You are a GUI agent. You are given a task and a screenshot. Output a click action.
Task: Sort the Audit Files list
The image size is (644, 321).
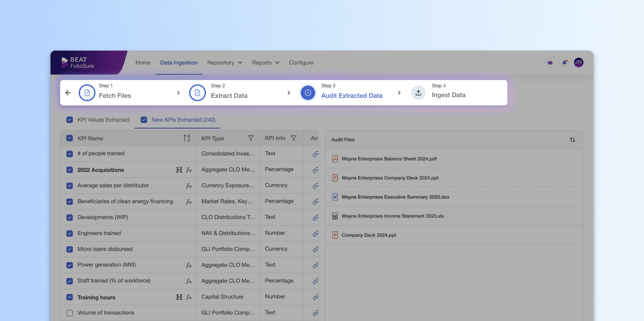point(572,140)
